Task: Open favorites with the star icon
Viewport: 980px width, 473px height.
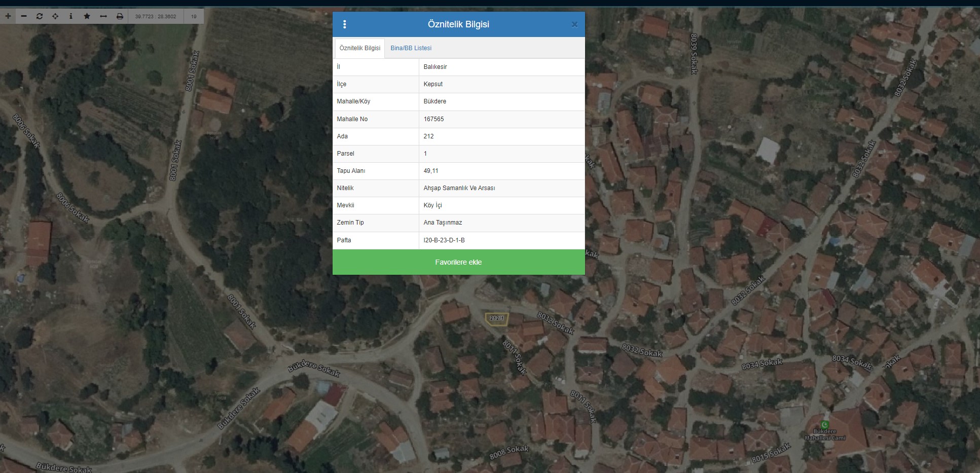Action: [87, 16]
